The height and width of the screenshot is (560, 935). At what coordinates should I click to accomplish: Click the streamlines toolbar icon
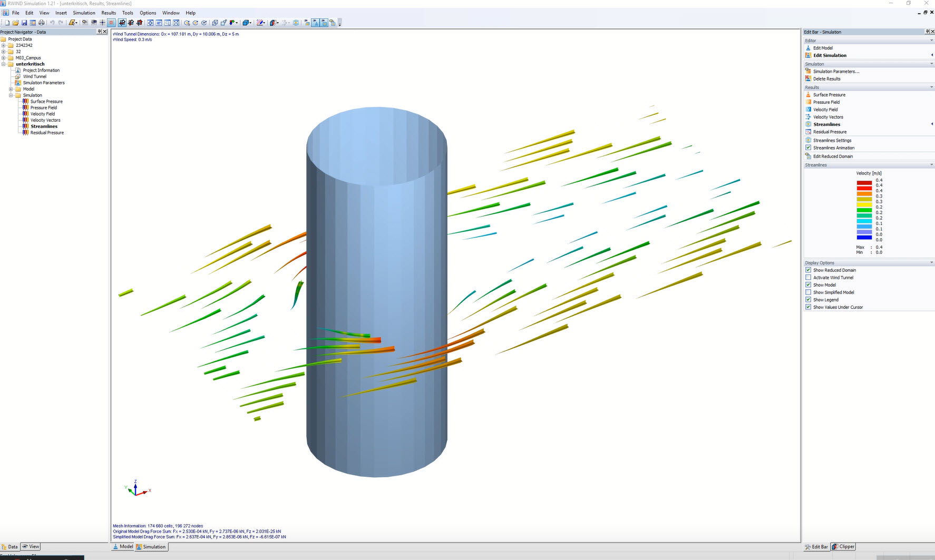296,23
